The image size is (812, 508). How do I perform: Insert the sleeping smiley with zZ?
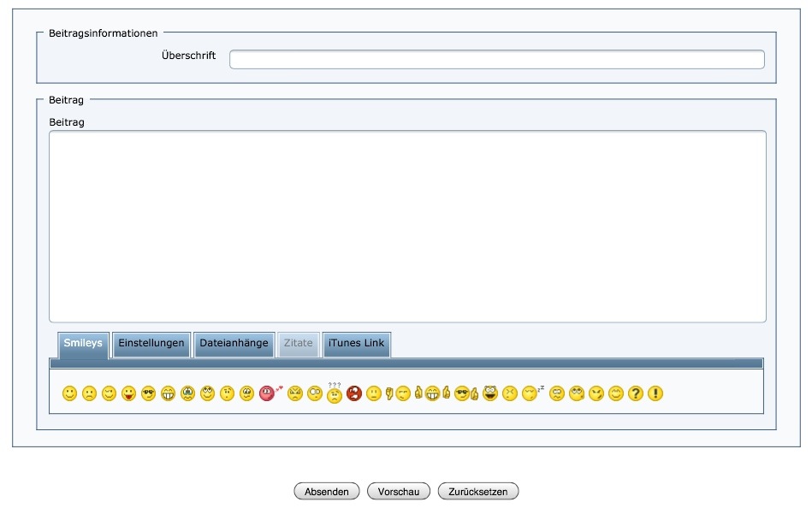[x=533, y=393]
